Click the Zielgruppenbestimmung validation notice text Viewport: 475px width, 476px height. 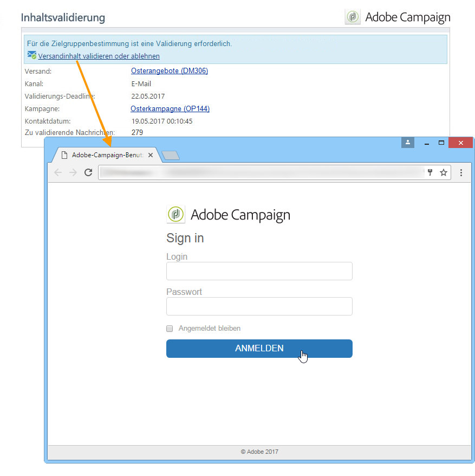[129, 44]
